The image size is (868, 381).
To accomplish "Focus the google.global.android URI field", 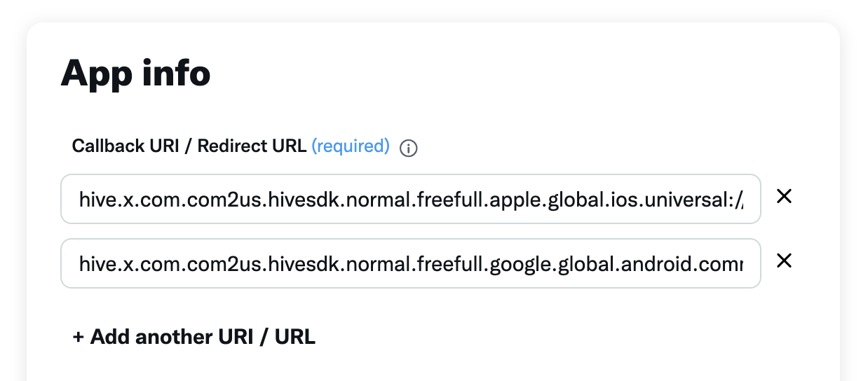I will (x=410, y=263).
